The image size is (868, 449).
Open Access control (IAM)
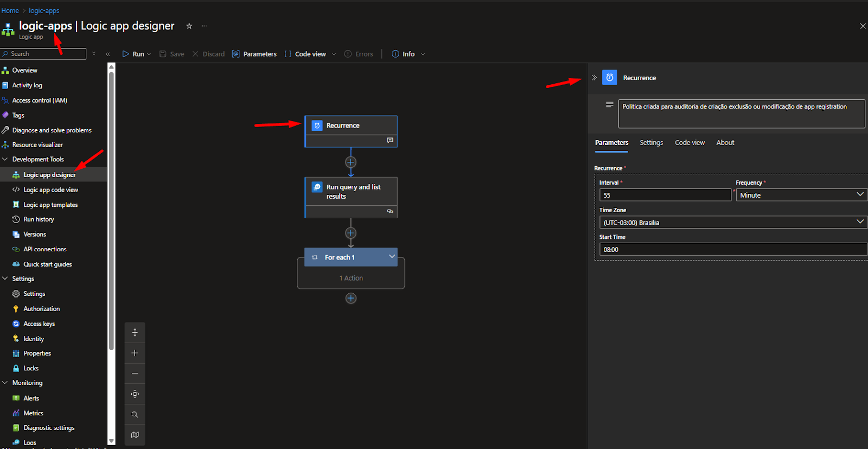[x=40, y=100]
